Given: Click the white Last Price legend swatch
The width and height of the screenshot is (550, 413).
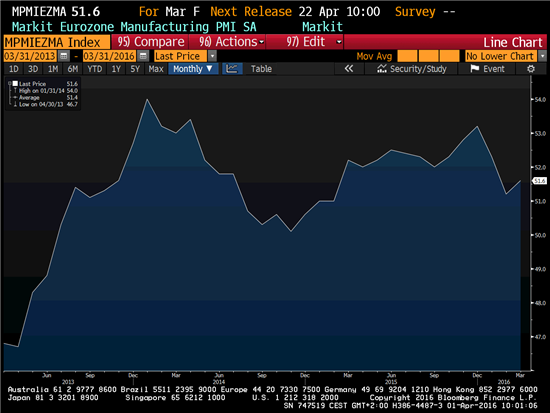Looking at the screenshot, I should (15, 84).
